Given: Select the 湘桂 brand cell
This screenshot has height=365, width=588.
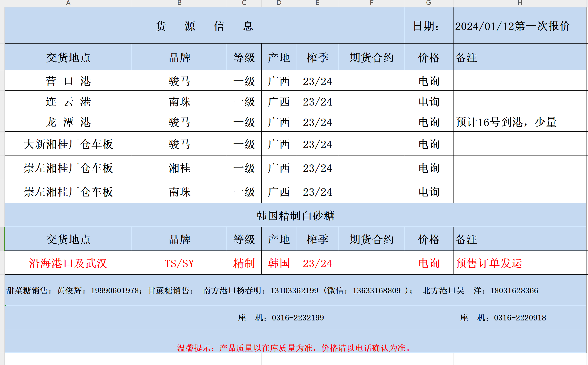Looking at the screenshot, I should (x=179, y=168).
